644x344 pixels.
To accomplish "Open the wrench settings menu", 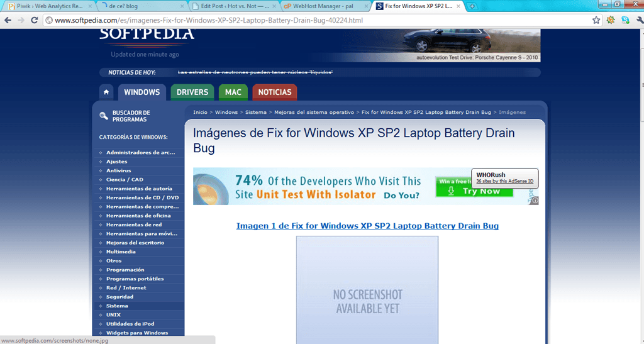I will click(x=637, y=20).
